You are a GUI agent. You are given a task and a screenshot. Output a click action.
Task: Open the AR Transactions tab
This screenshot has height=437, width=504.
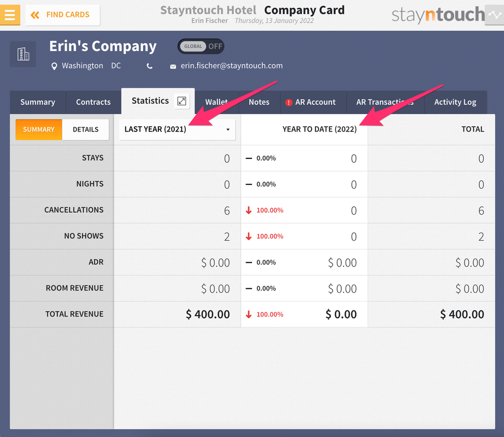pos(385,103)
